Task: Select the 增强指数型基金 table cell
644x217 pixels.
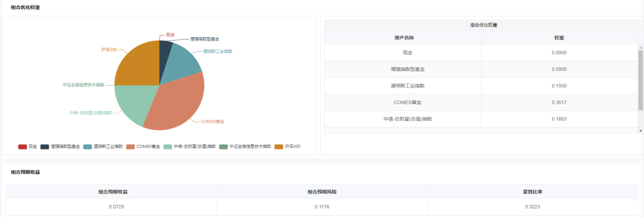Action: [402, 70]
